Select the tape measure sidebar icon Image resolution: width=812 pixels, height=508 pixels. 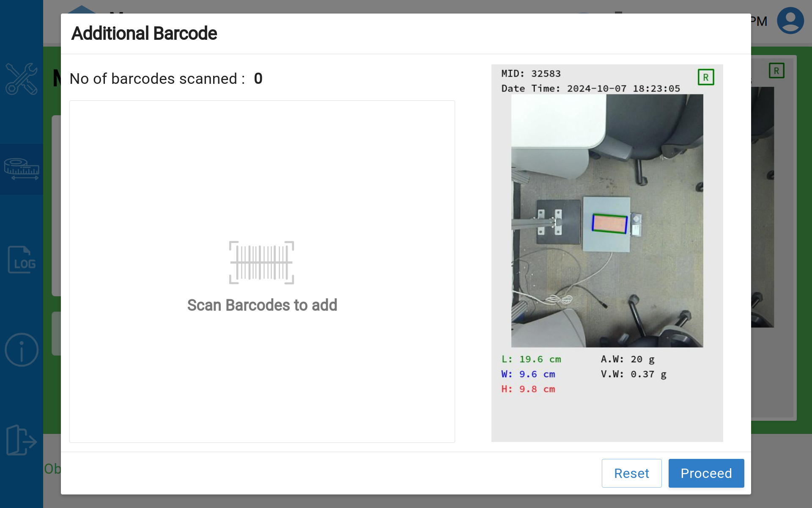tap(22, 169)
